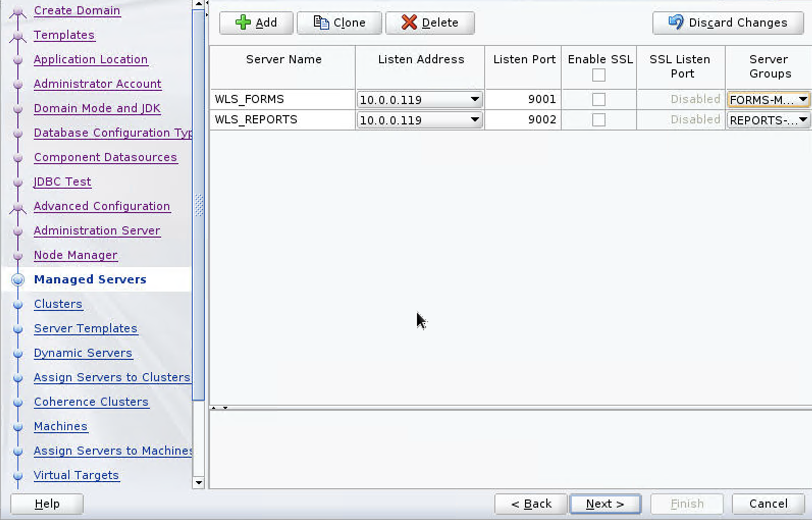The image size is (812, 520).
Task: Click the green plus Add icon
Action: [x=243, y=22]
